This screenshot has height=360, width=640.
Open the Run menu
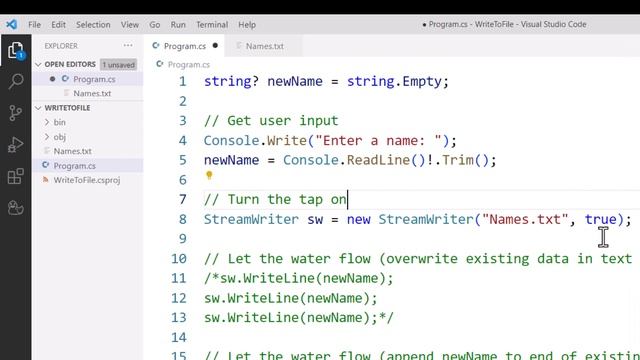178,24
